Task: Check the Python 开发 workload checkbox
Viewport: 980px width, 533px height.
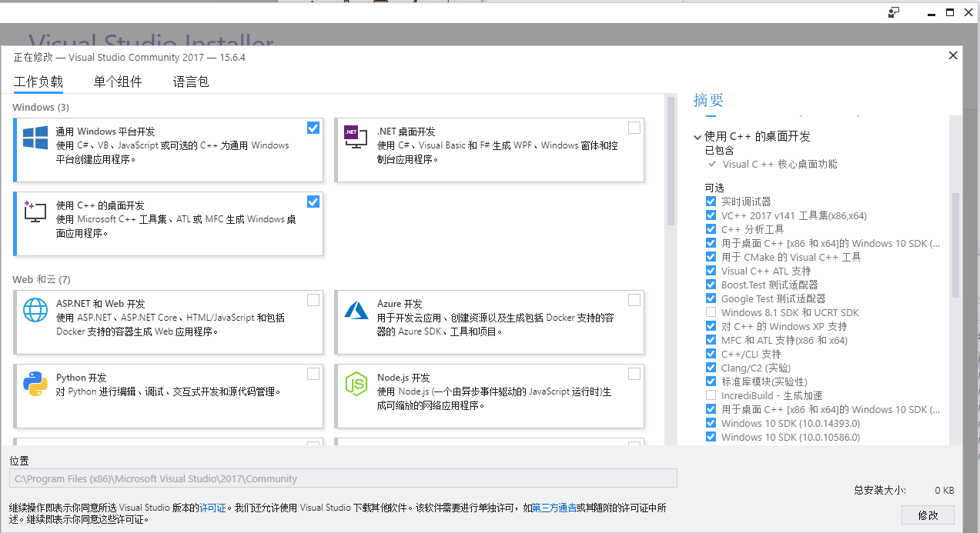Action: (x=313, y=374)
